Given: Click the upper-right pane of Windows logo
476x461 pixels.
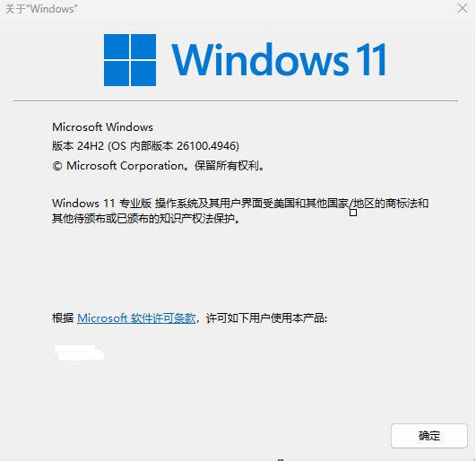Looking at the screenshot, I should [143, 46].
